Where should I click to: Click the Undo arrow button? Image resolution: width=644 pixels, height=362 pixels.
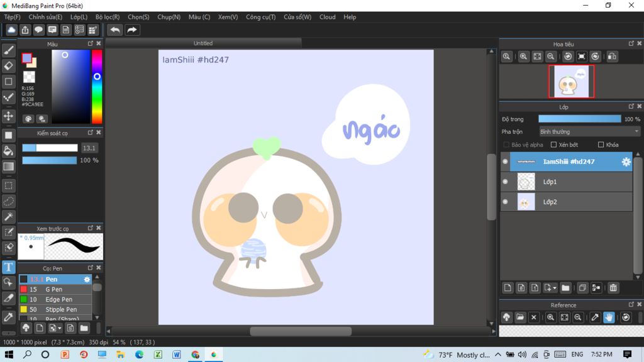pos(115,30)
